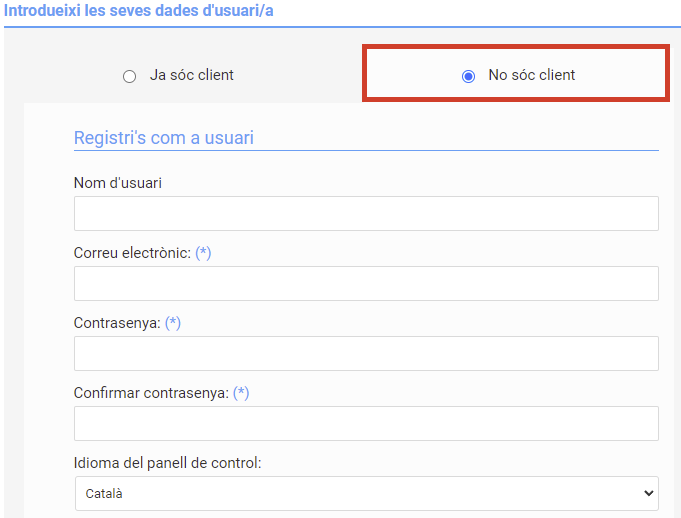Viewport: 681px width, 518px height.
Task: Click the "Idioma del panell de control:" label
Action: [168, 463]
